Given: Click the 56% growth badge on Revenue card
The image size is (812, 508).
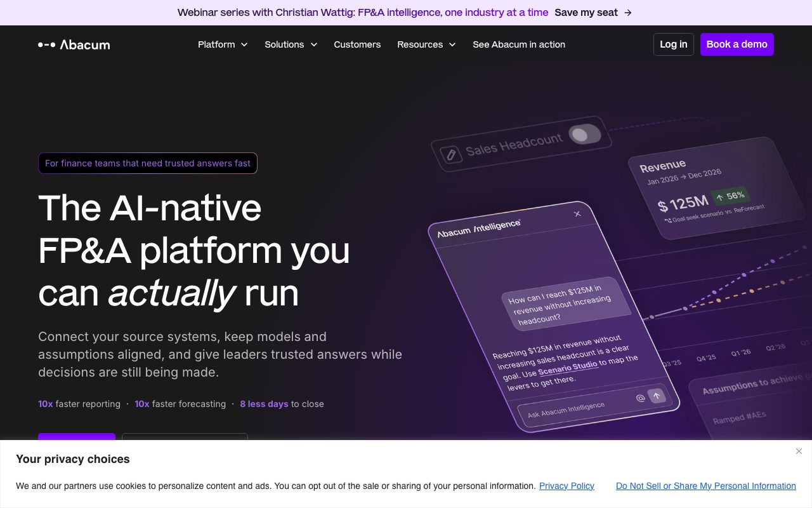Looking at the screenshot, I should pyautogui.click(x=730, y=196).
